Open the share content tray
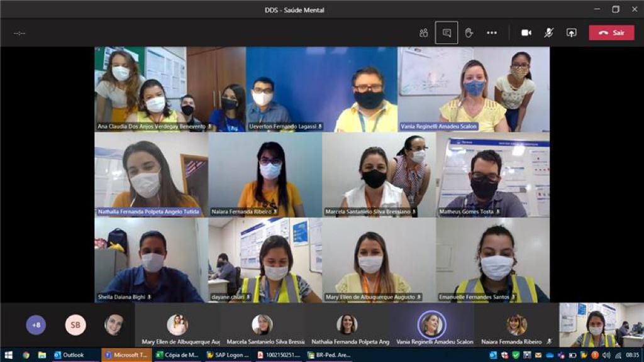 pos(571,33)
